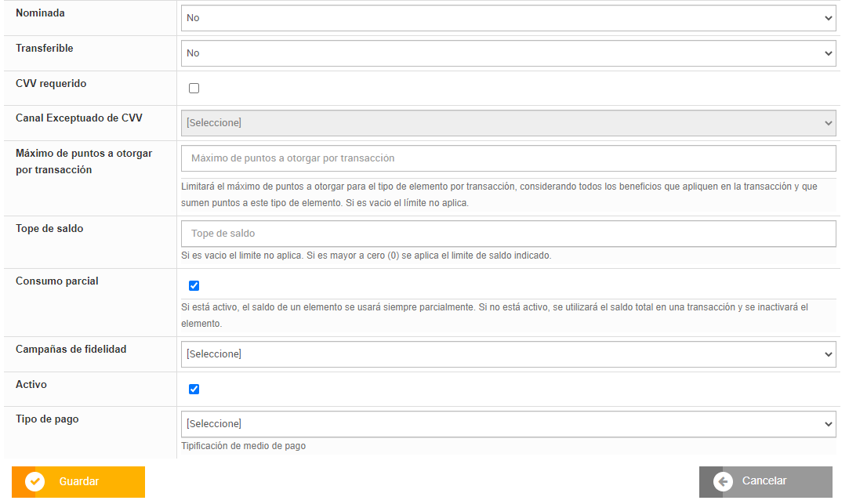Focus the Máximo de puntos a otorgar field
The height and width of the screenshot is (504, 849).
click(x=508, y=158)
